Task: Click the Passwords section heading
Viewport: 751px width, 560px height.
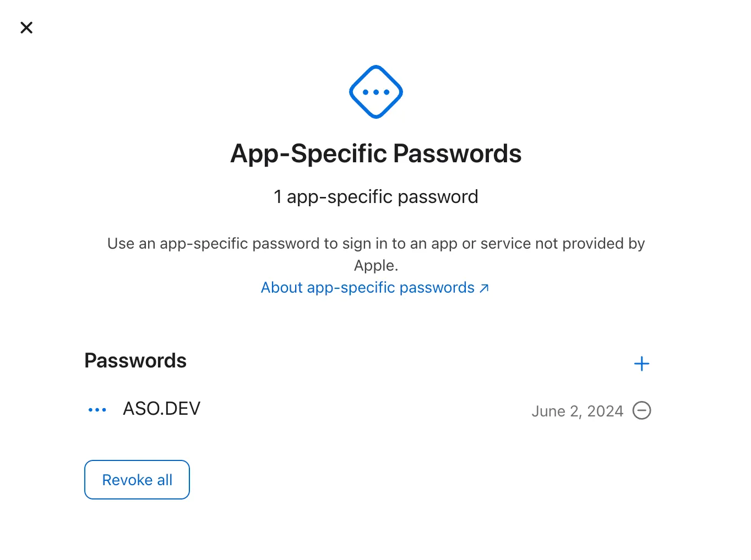Action: (x=135, y=360)
